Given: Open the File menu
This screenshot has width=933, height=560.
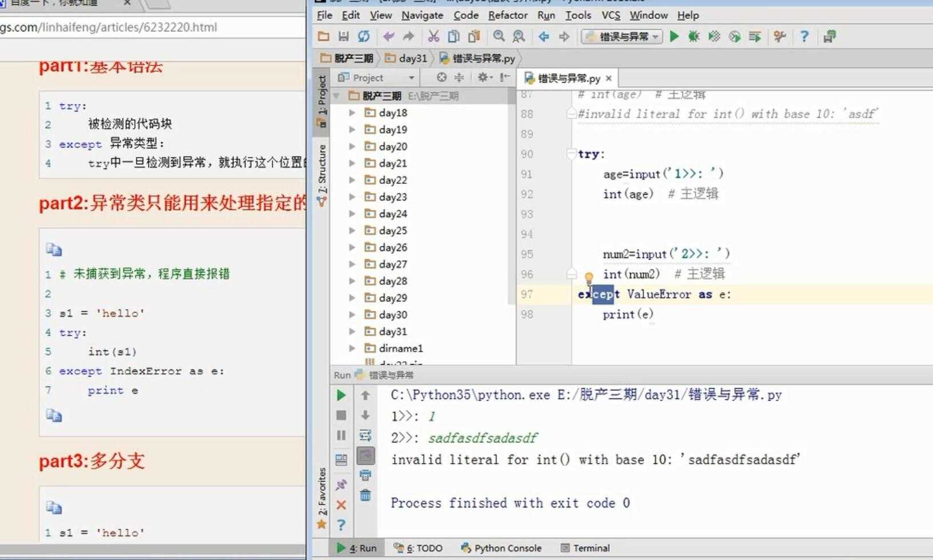Looking at the screenshot, I should pyautogui.click(x=324, y=15).
